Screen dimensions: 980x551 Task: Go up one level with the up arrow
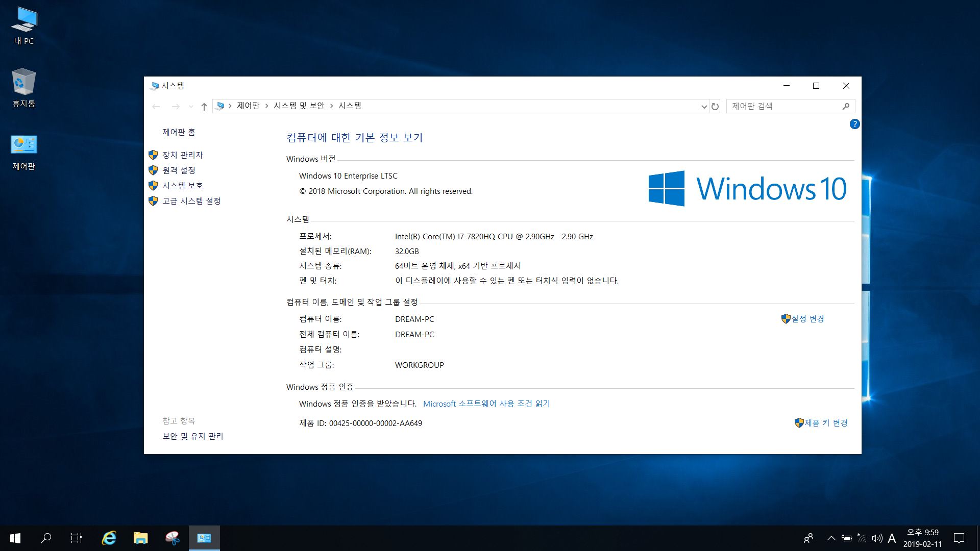click(x=204, y=106)
